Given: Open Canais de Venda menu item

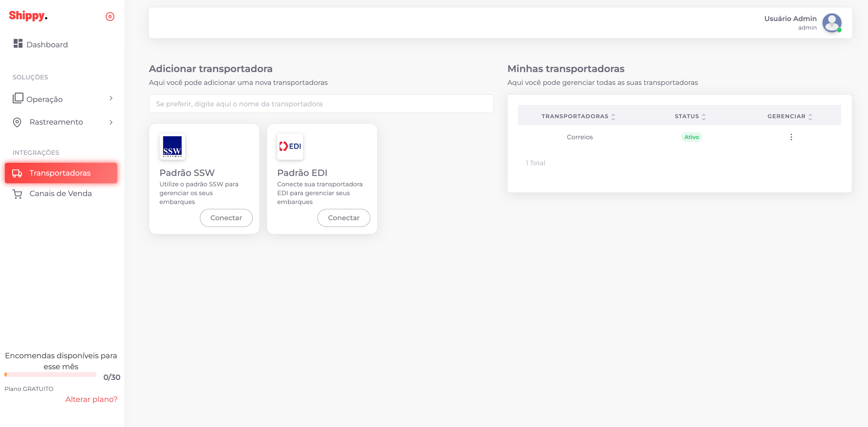Looking at the screenshot, I should [60, 194].
